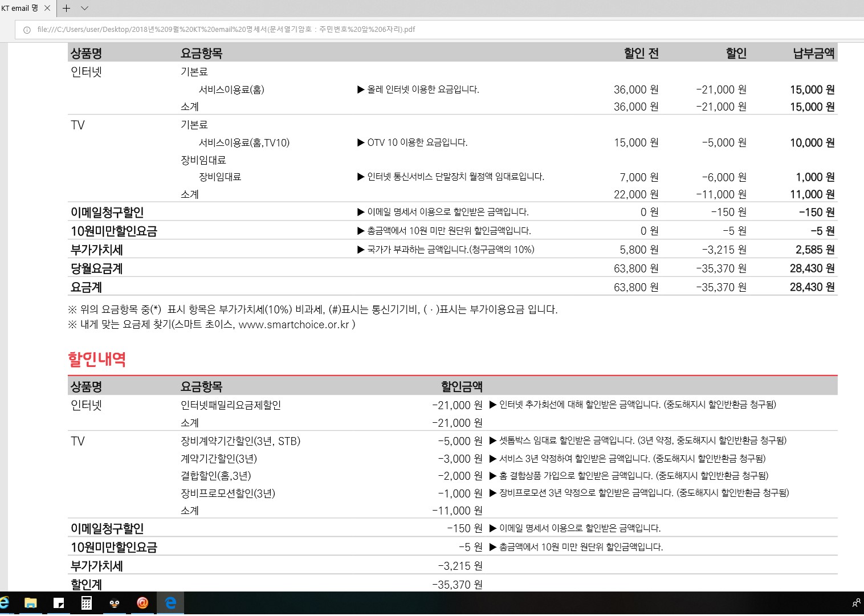Click the 납부금액 column header
Viewport: 864px width, 616px height.
pyautogui.click(x=813, y=54)
